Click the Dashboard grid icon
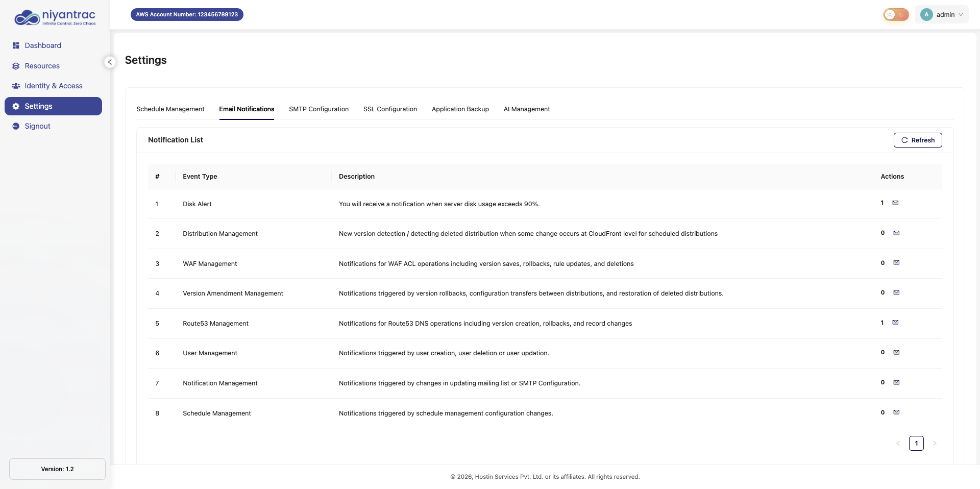This screenshot has width=980, height=489. point(16,45)
